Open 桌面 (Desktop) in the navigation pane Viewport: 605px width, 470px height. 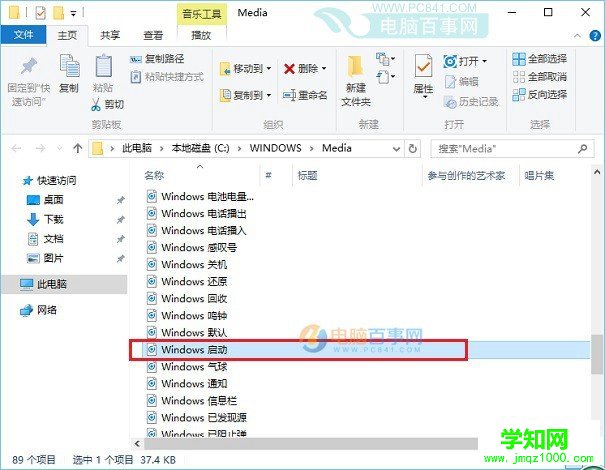(45, 199)
